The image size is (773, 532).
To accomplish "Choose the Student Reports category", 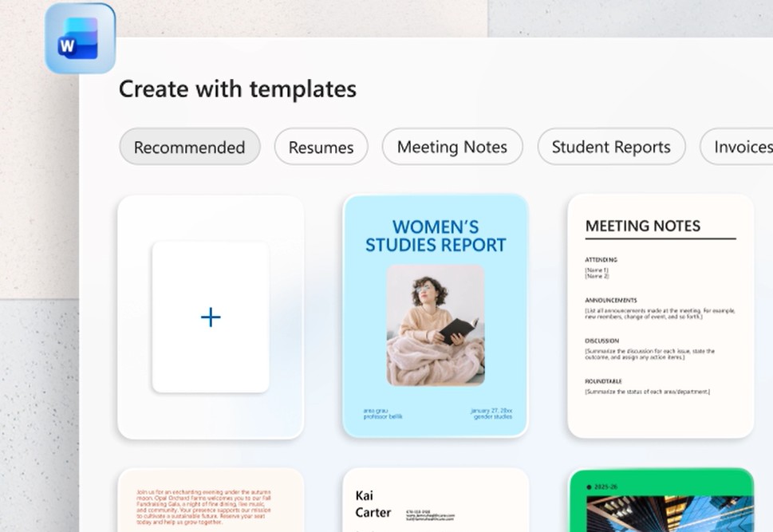I will point(611,147).
